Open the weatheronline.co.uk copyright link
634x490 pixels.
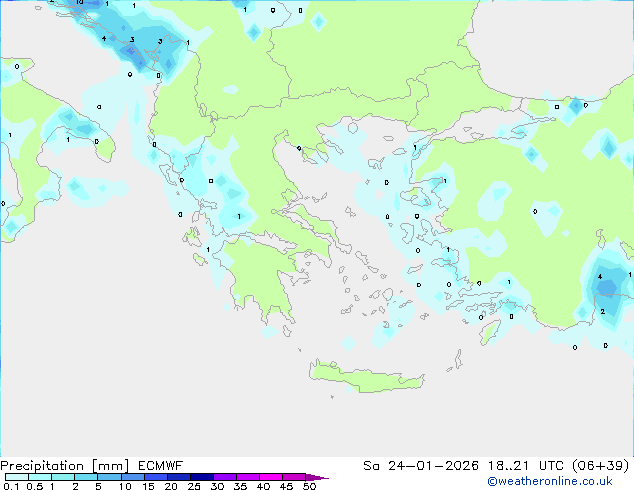point(550,481)
